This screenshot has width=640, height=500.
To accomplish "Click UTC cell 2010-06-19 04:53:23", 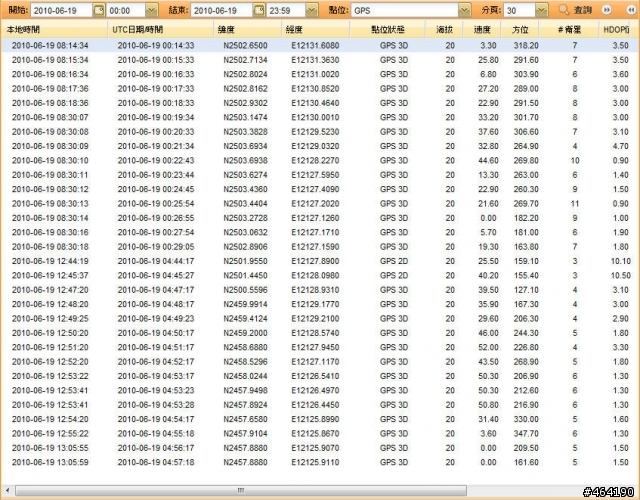I will pyautogui.click(x=156, y=391).
